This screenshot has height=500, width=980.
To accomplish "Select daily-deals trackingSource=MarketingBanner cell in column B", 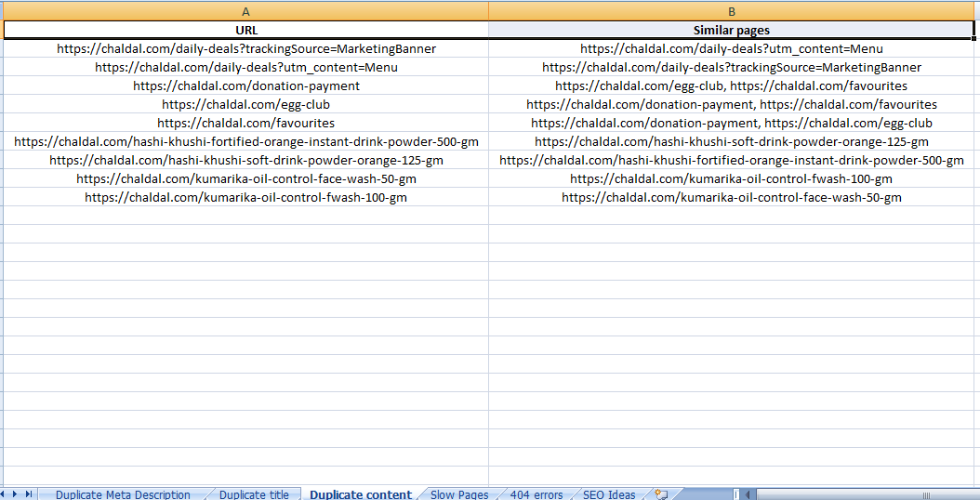I will (731, 68).
